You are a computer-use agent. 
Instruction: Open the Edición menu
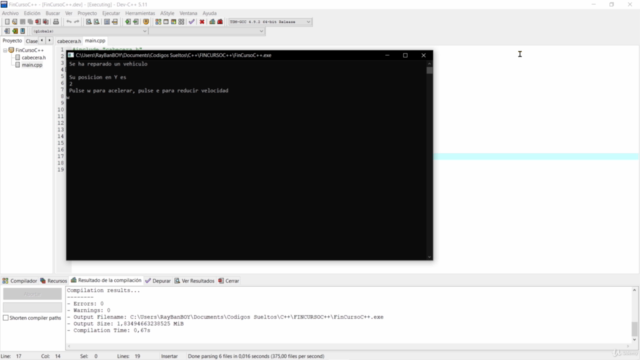[32, 13]
